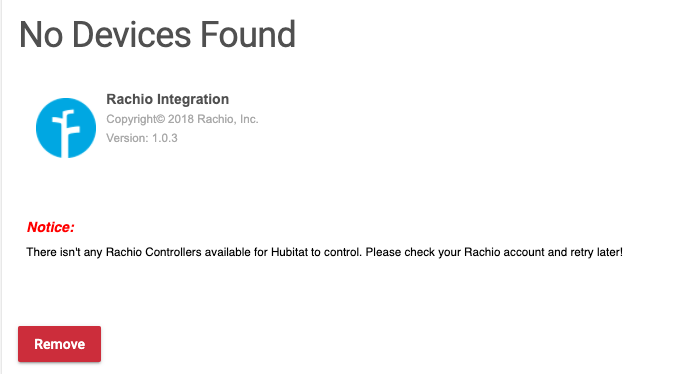
Task: Click the word Hubitat in the notice
Action: click(x=289, y=252)
